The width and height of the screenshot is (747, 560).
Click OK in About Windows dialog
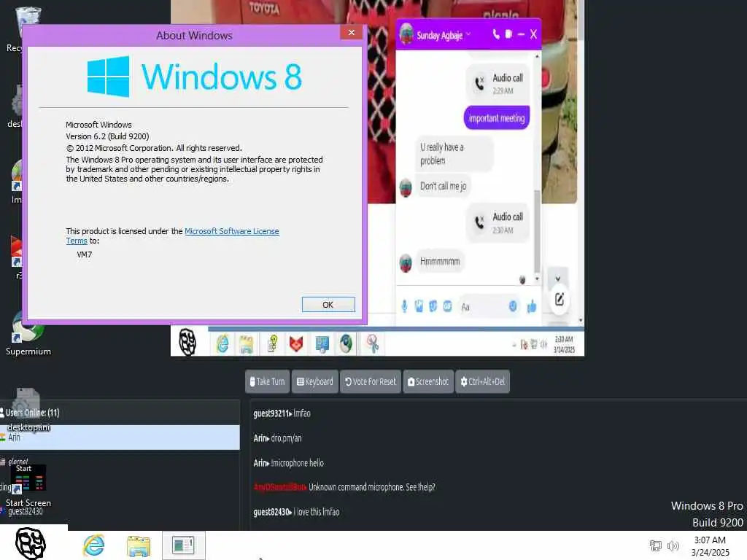(x=328, y=305)
